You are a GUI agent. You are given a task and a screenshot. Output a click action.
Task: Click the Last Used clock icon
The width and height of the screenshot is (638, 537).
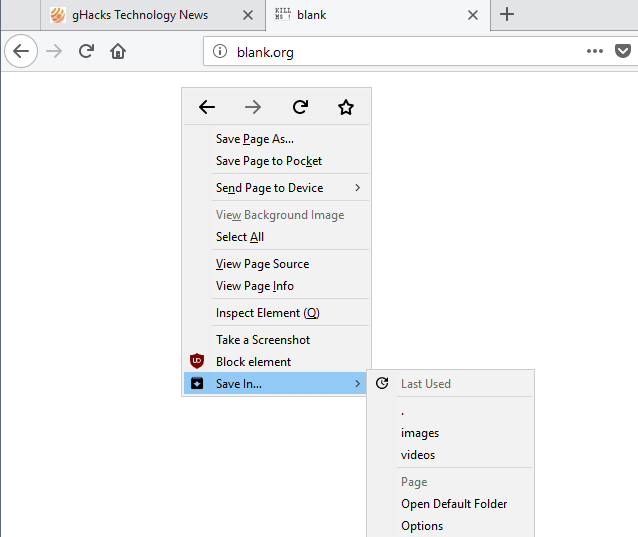point(382,383)
